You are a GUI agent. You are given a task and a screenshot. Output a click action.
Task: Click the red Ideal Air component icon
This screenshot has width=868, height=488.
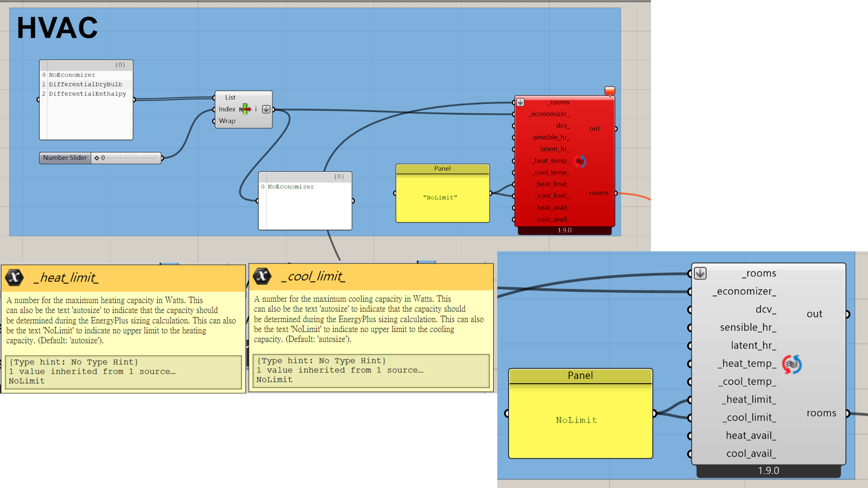pyautogui.click(x=580, y=161)
